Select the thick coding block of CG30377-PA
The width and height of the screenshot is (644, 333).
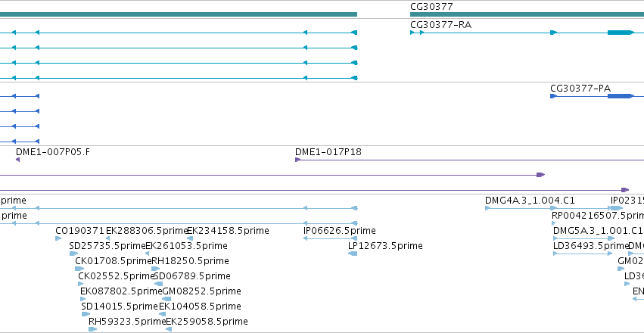(621, 96)
